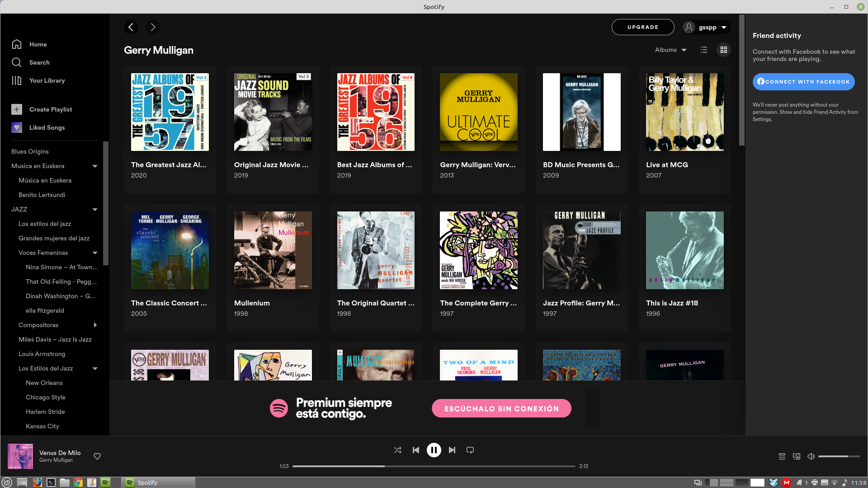Switch to grid view
Viewport: 868px width, 488px height.
pyautogui.click(x=724, y=50)
